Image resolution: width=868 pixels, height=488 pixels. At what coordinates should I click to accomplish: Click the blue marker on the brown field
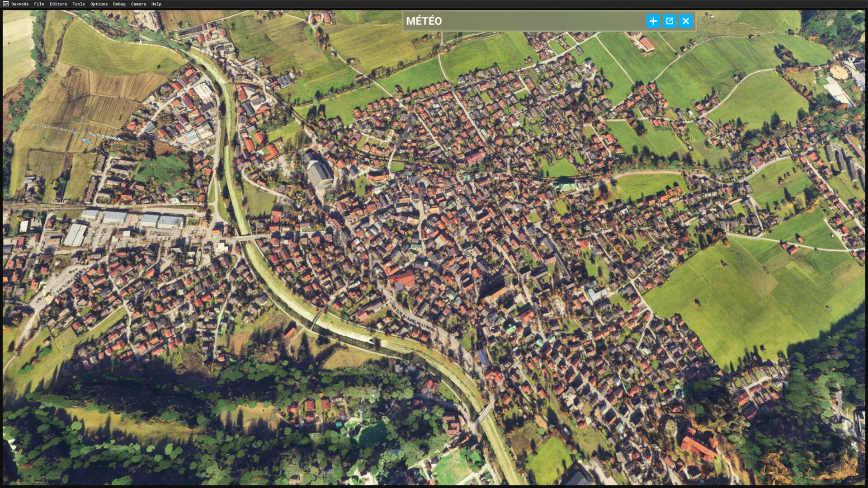click(86, 141)
